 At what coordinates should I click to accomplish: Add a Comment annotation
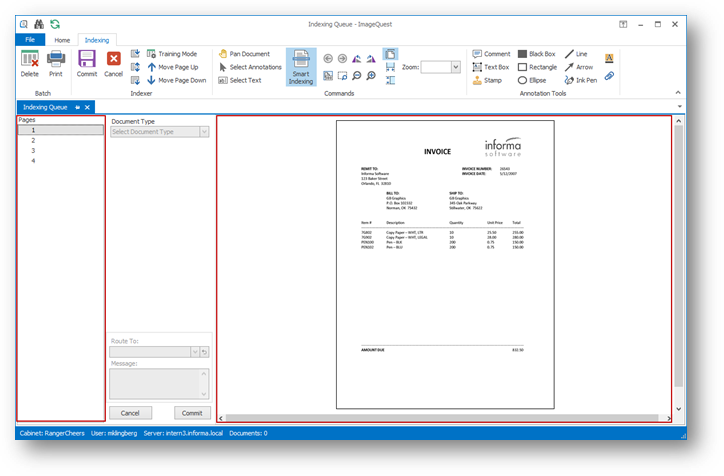491,54
